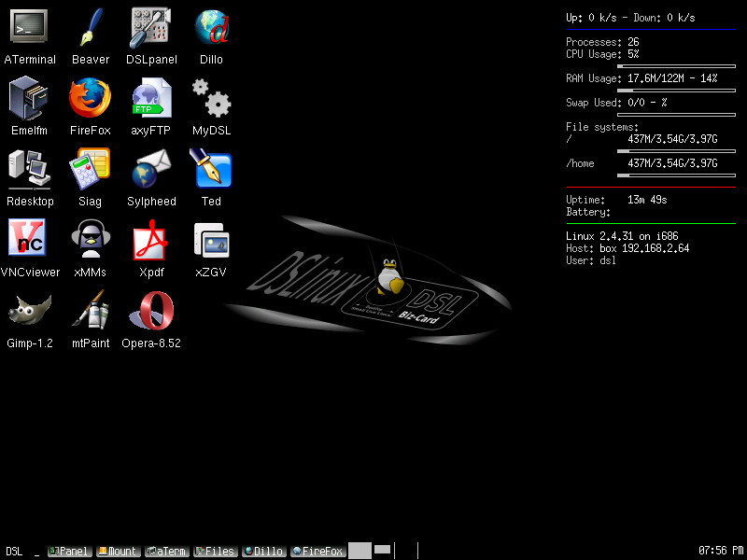Image resolution: width=747 pixels, height=560 pixels.
Task: Click the aTerm taskbar launcher
Action: pyautogui.click(x=166, y=552)
